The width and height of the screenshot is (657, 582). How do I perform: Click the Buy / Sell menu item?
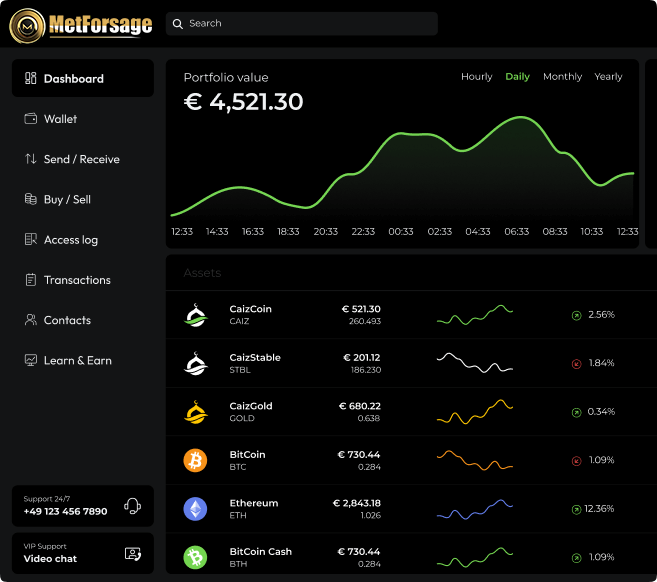click(x=67, y=200)
